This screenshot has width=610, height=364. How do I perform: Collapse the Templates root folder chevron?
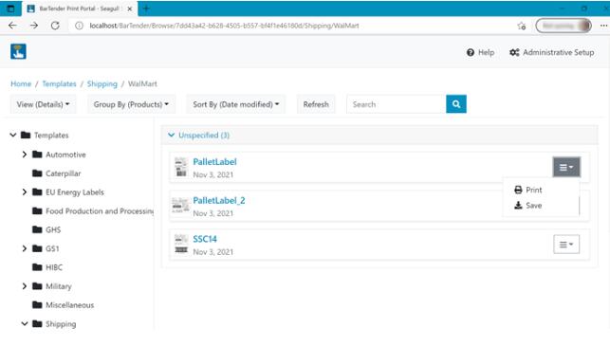tap(13, 135)
